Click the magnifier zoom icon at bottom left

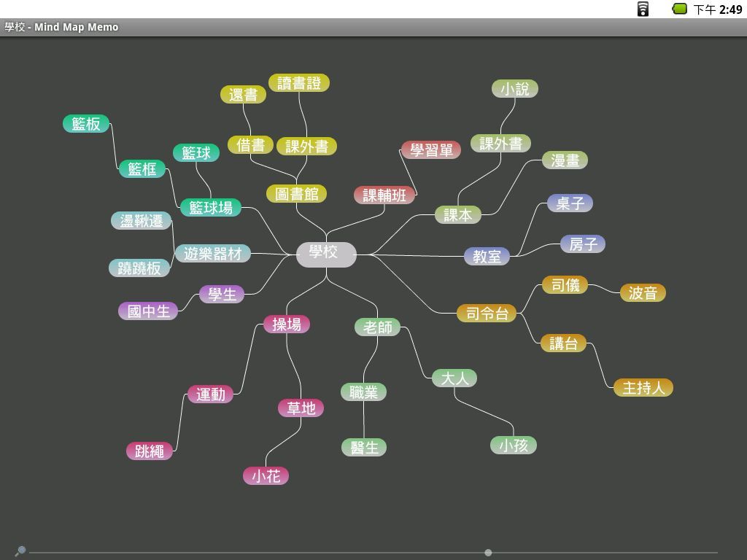tap(20, 551)
